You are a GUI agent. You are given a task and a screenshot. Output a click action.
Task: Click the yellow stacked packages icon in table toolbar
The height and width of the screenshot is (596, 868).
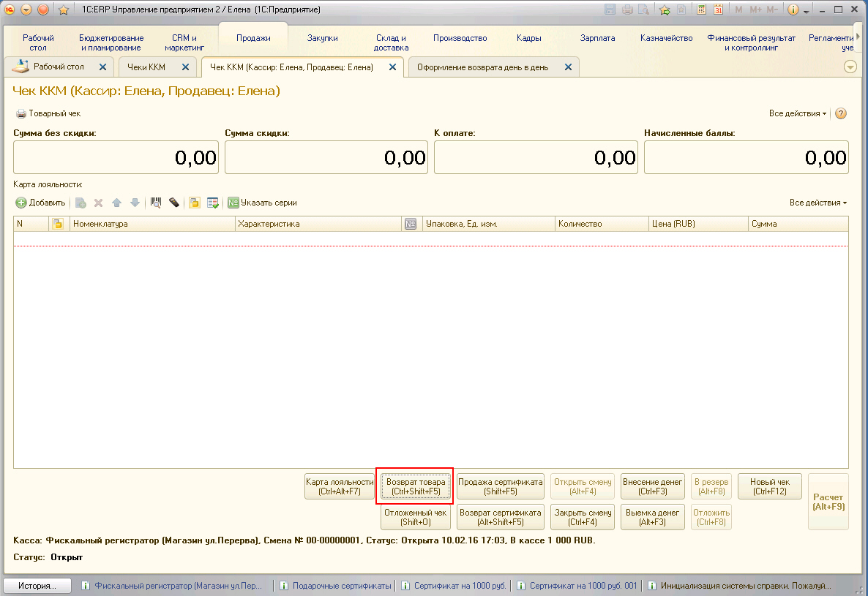click(194, 203)
